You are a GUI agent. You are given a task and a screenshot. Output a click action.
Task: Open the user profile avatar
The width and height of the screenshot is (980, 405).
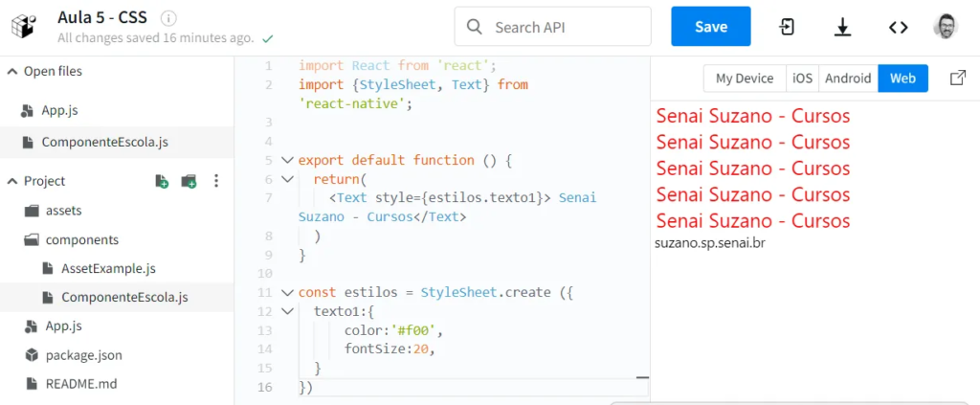pyautogui.click(x=945, y=27)
